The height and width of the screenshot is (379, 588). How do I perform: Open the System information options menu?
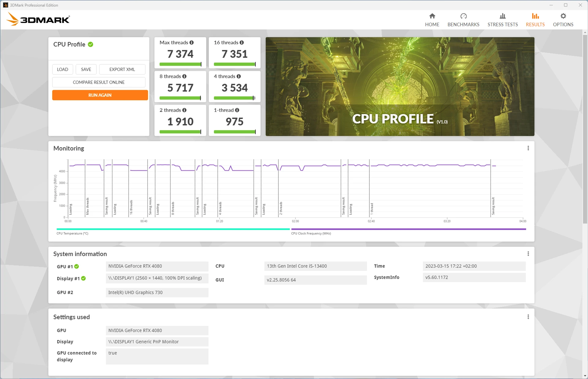(528, 254)
